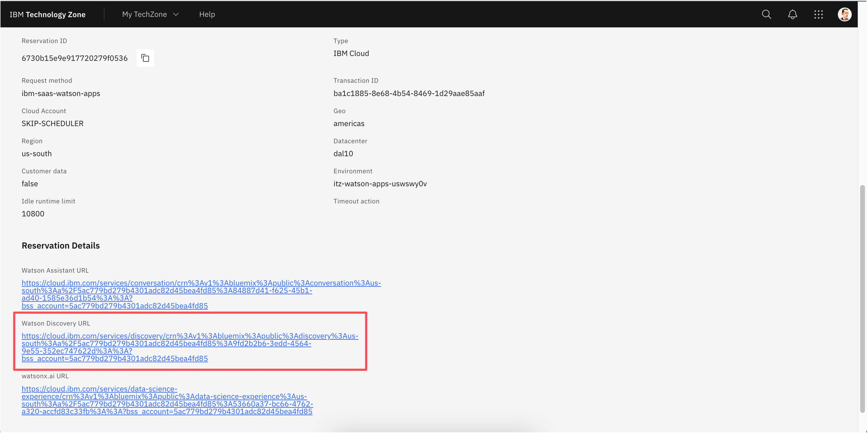Screen dimensions: 868x433
Task: Click the Idle runtime limit value 10800
Action: click(33, 213)
